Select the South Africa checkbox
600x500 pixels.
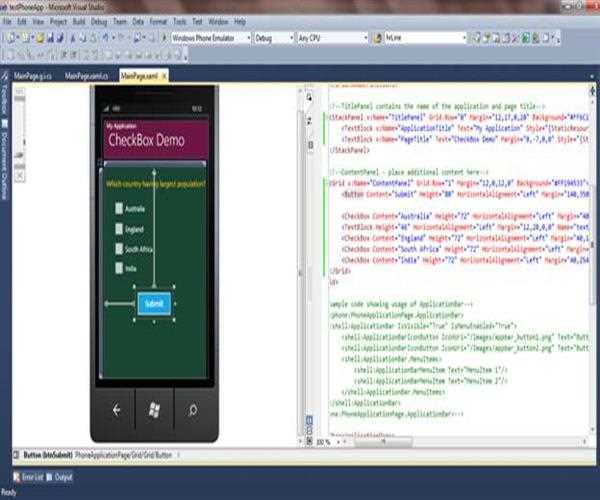pos(119,249)
